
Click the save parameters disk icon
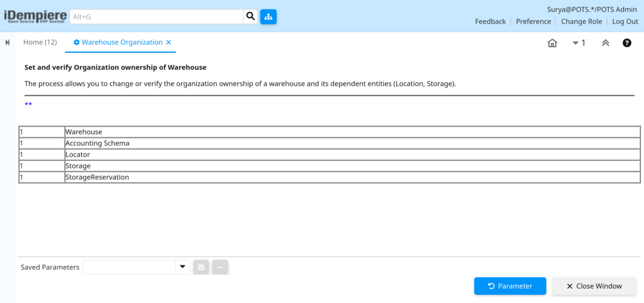coord(201,267)
